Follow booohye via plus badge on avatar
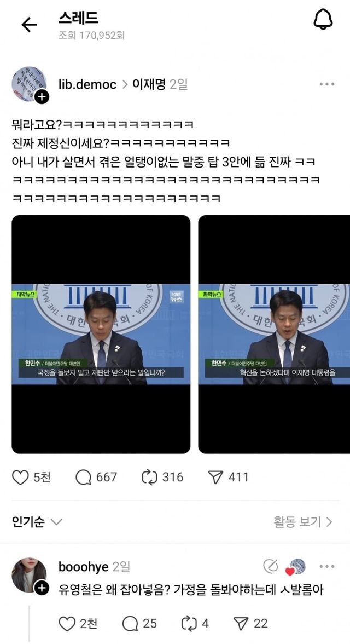This screenshot has width=350, height=644. pos(42,589)
